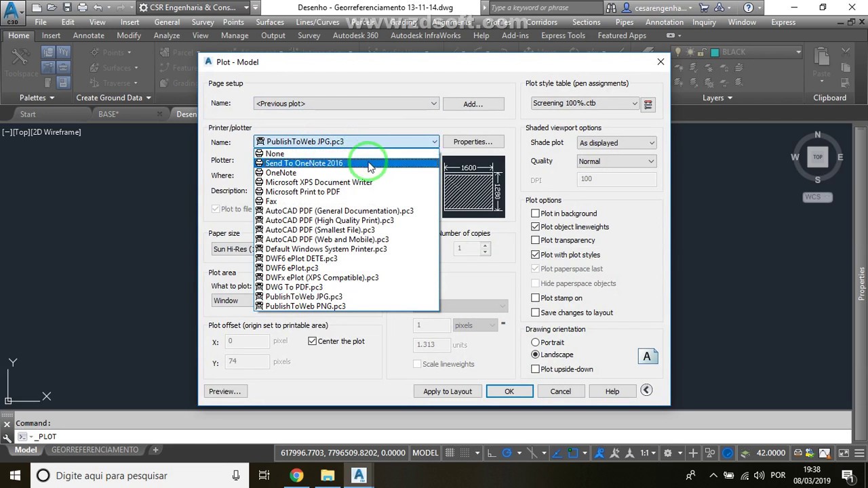Click Apply to Layout button

pyautogui.click(x=448, y=391)
